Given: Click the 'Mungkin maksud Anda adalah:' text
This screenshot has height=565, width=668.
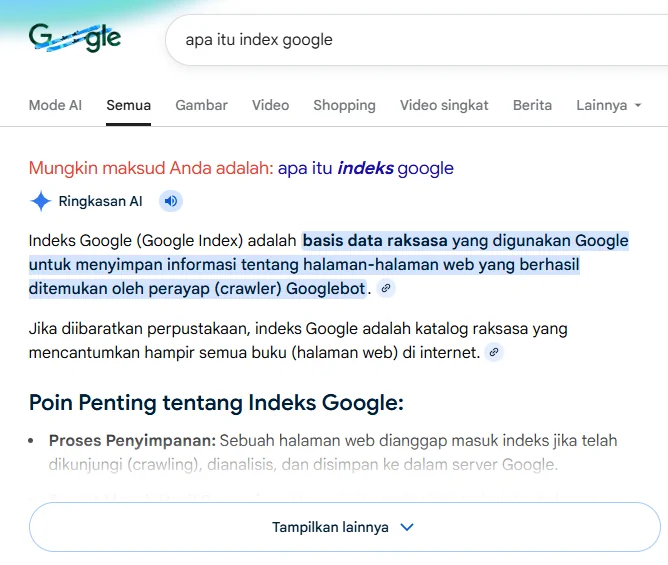Looking at the screenshot, I should tap(151, 168).
